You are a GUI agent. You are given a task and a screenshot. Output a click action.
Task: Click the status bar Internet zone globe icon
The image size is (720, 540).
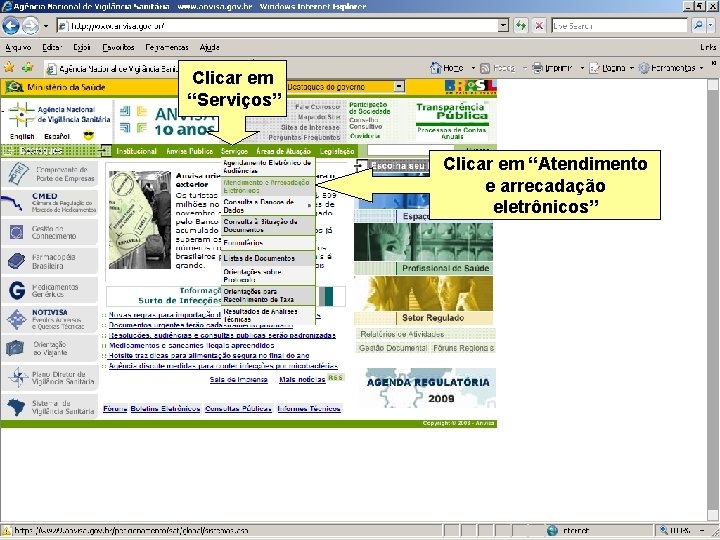[x=552, y=531]
